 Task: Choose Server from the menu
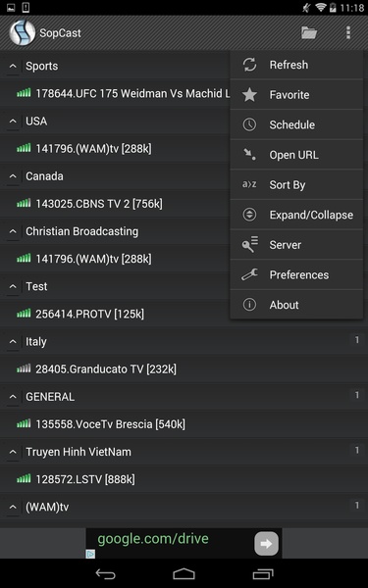tap(296, 245)
